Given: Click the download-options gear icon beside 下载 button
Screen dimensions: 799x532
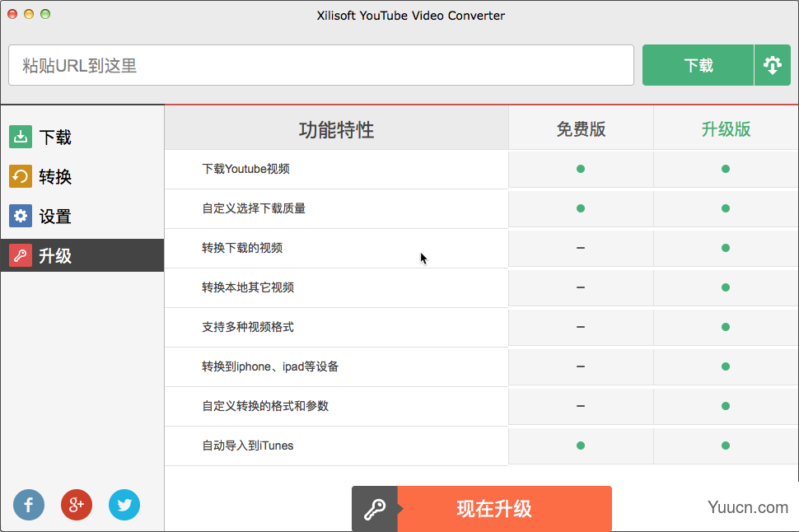Looking at the screenshot, I should coord(773,64).
